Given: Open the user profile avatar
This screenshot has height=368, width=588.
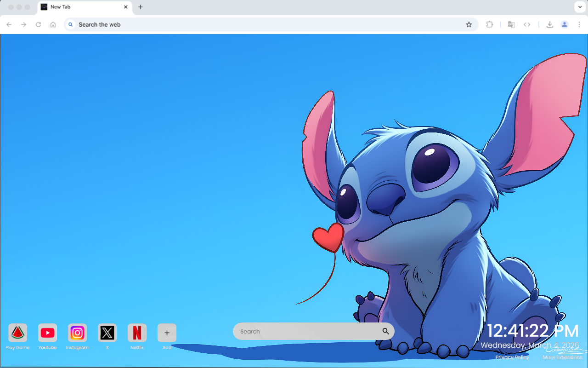Looking at the screenshot, I should pos(565,24).
